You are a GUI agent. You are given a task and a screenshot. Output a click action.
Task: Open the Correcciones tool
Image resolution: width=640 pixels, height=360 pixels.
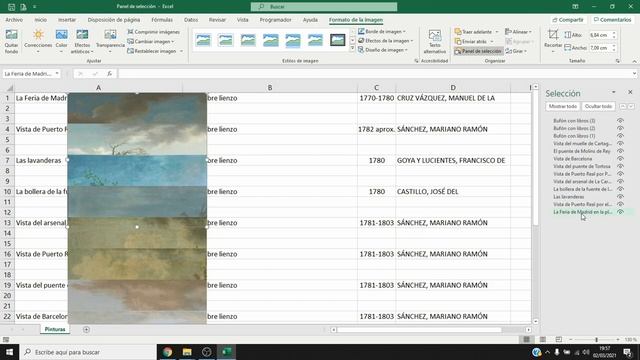(x=38, y=41)
